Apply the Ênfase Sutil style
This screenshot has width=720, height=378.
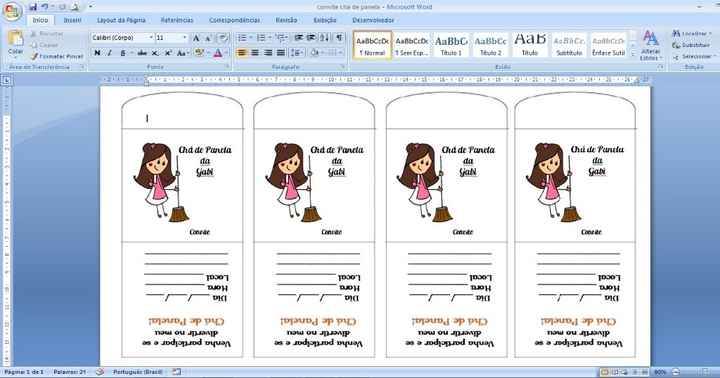(x=608, y=45)
